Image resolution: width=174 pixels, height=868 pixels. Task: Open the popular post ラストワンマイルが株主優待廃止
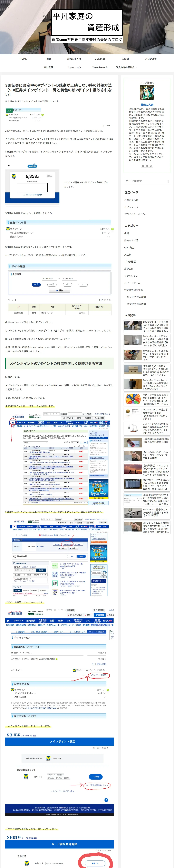pyautogui.click(x=147, y=456)
